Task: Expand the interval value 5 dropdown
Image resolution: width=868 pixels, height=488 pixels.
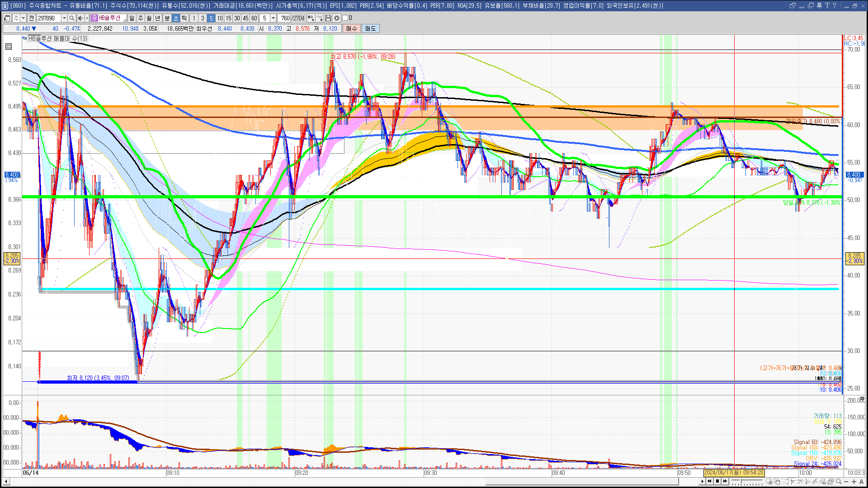Action: pyautogui.click(x=273, y=18)
